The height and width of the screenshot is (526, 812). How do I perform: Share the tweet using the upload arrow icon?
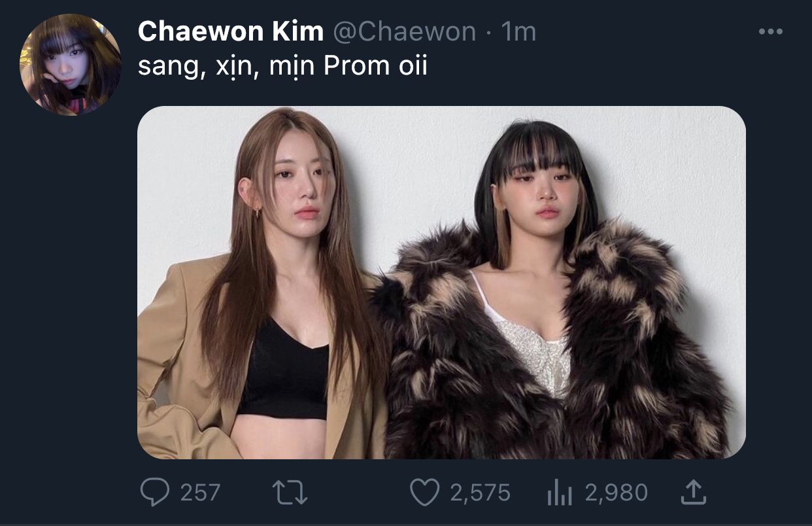(693, 492)
